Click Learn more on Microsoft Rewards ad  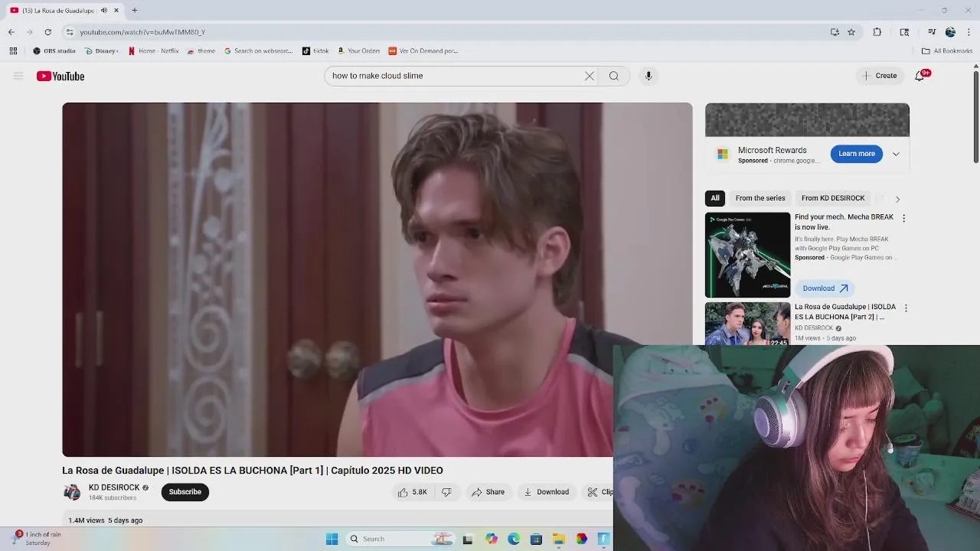click(857, 154)
